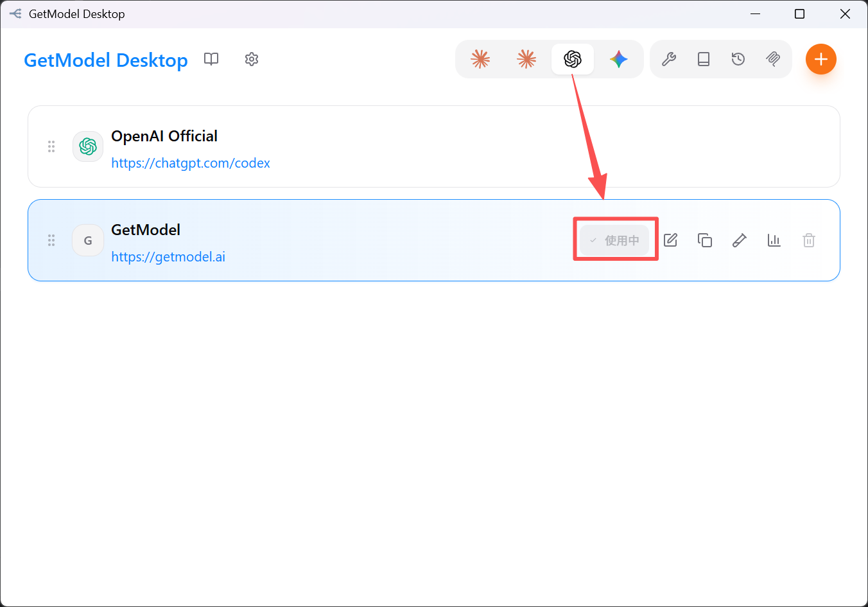
Task: Click the pen icon on GetModel row
Action: point(740,240)
